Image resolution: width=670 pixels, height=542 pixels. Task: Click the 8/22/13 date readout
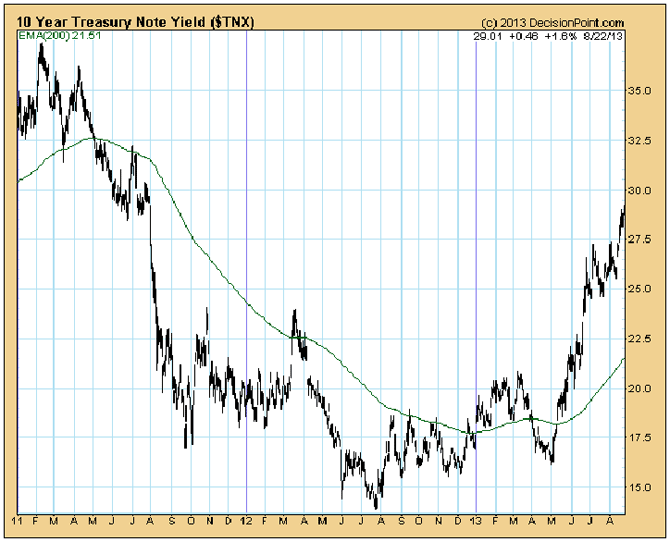pyautogui.click(x=602, y=36)
